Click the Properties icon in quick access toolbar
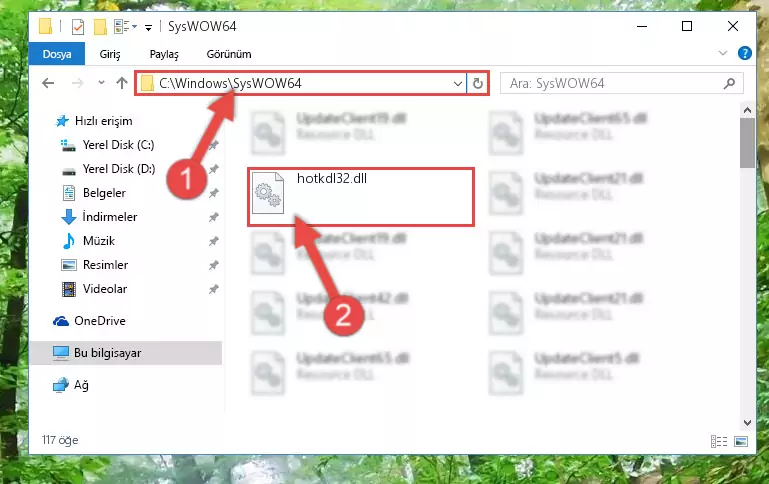Image resolution: width=769 pixels, height=484 pixels. click(77, 26)
